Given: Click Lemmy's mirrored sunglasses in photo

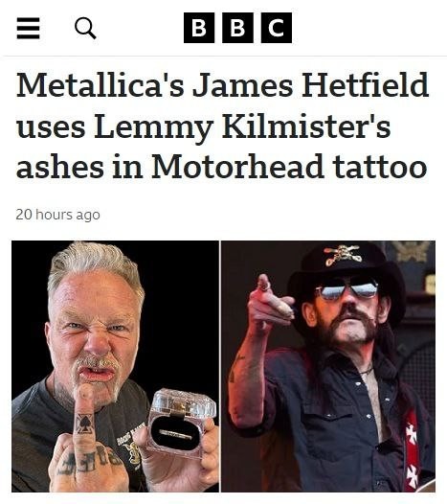Looking at the screenshot, I should tap(347, 289).
